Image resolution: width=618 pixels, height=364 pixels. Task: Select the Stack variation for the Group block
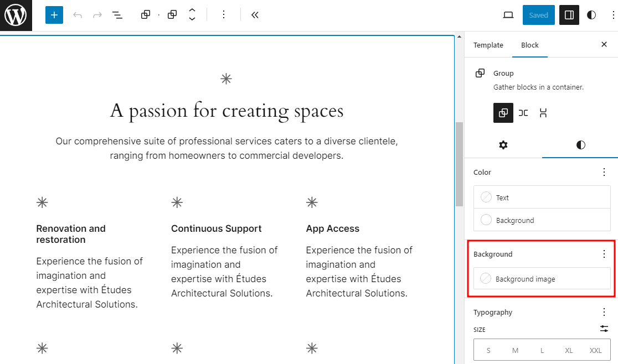point(543,113)
